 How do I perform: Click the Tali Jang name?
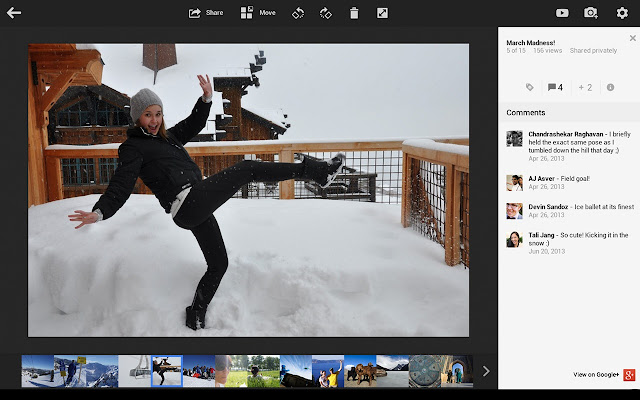click(x=541, y=235)
